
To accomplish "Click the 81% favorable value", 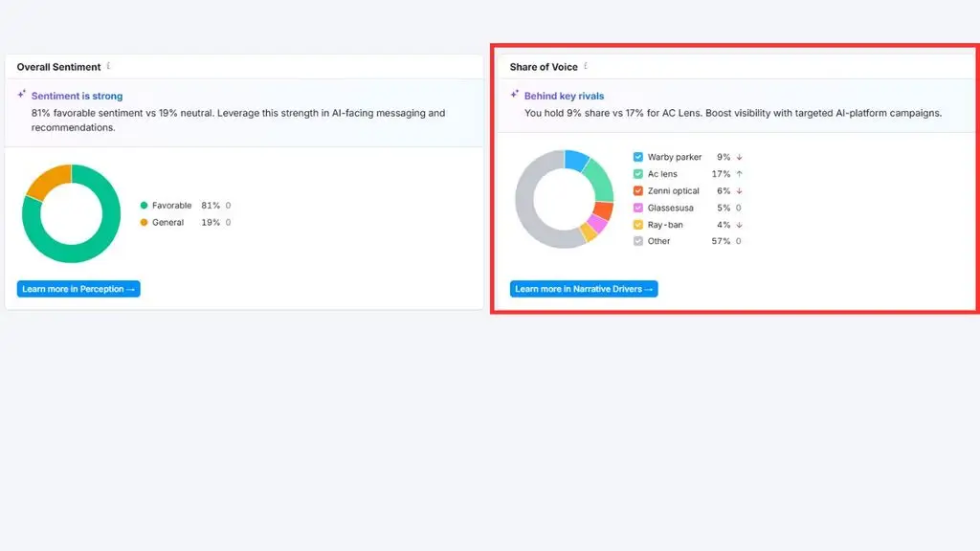I will tap(211, 206).
